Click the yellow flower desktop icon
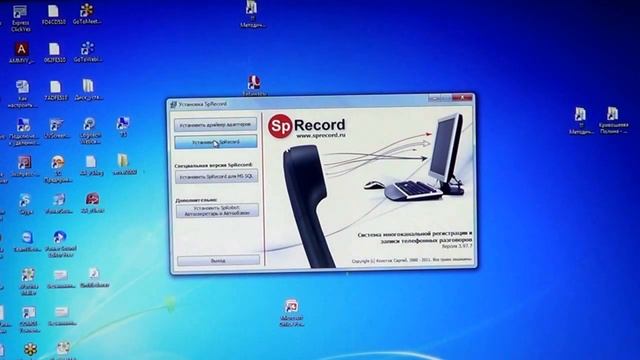 [31, 350]
